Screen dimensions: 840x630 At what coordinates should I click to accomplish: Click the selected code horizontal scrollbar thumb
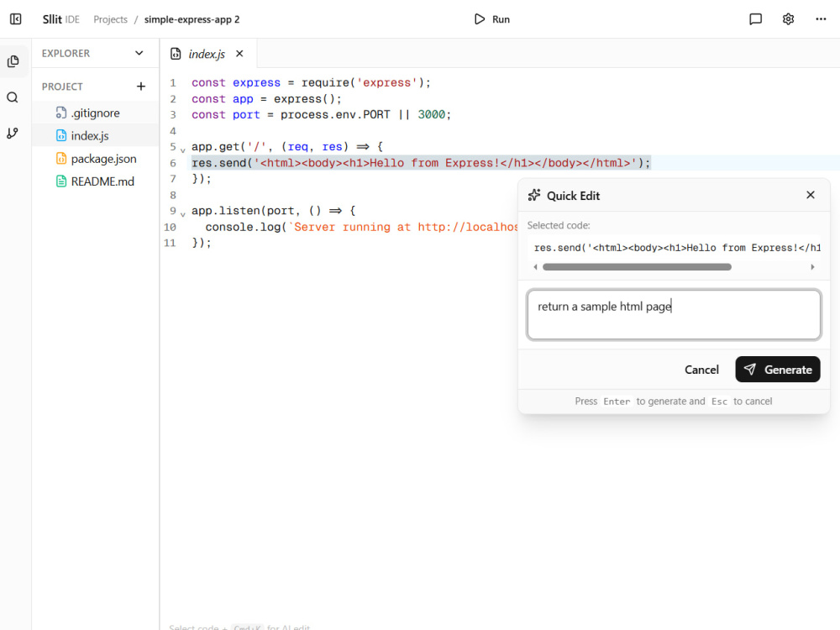(x=637, y=267)
